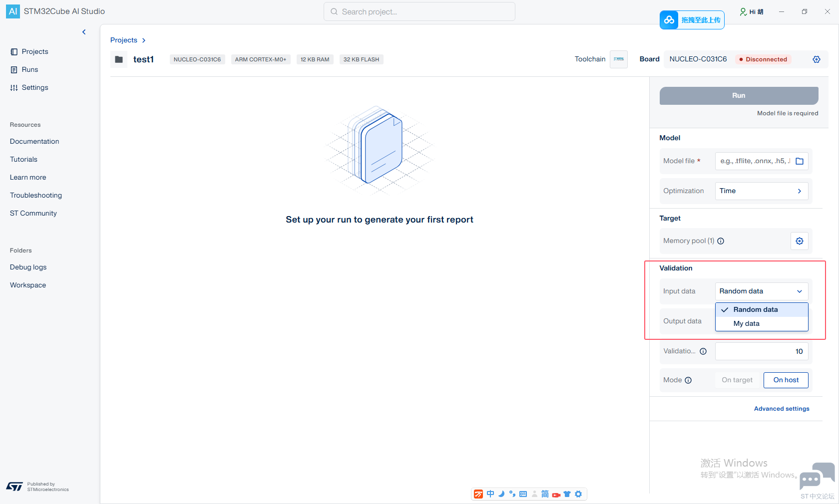
Task: Toggle simplified Chinese (简) icon
Action: [545, 494]
